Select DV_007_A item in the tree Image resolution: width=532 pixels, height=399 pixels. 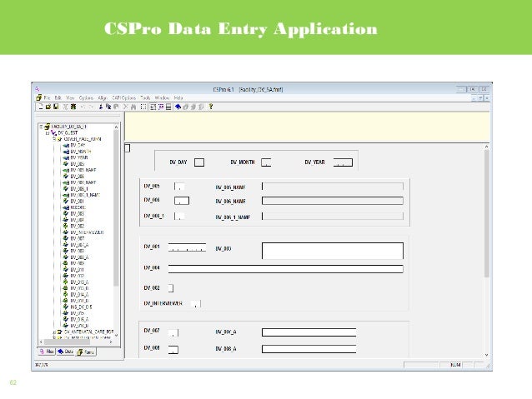click(79, 245)
